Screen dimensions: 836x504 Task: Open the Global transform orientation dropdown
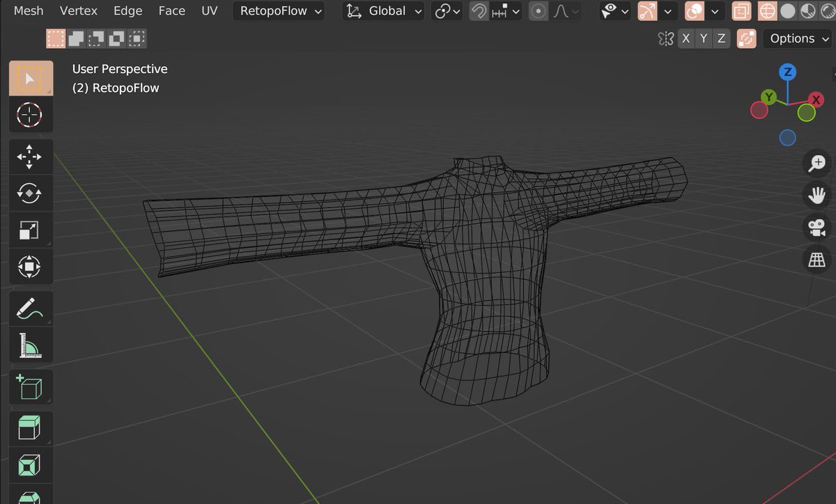coord(384,11)
